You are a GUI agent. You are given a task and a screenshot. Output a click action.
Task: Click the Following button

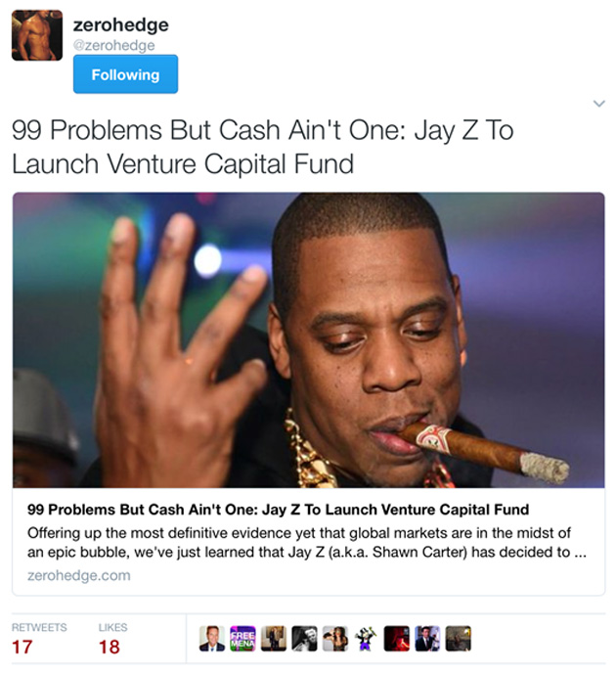[125, 74]
